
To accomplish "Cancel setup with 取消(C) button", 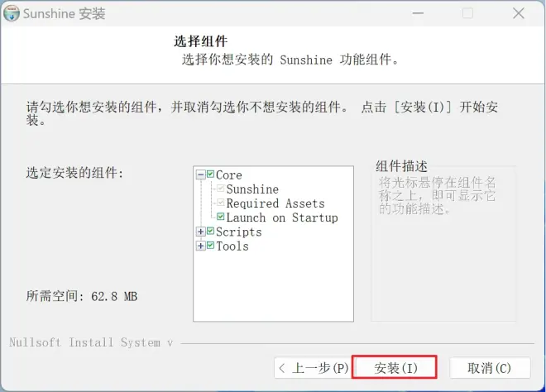I will (490, 368).
